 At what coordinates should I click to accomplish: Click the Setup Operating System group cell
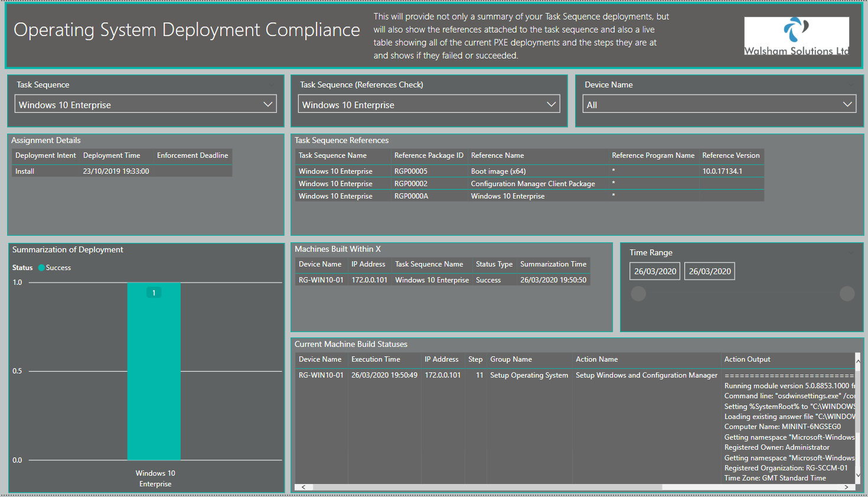[529, 375]
